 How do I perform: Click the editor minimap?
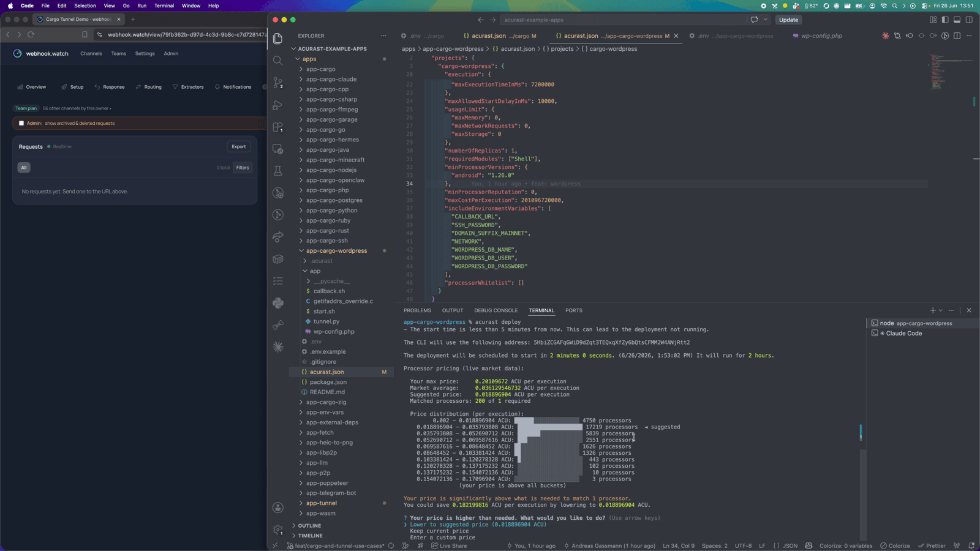[951, 72]
